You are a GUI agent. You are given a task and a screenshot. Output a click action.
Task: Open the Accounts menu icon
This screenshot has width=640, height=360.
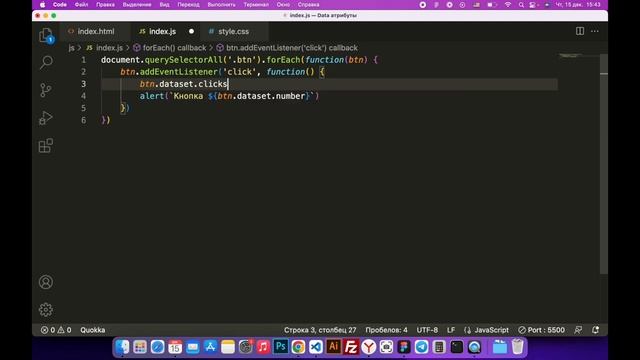click(46, 282)
